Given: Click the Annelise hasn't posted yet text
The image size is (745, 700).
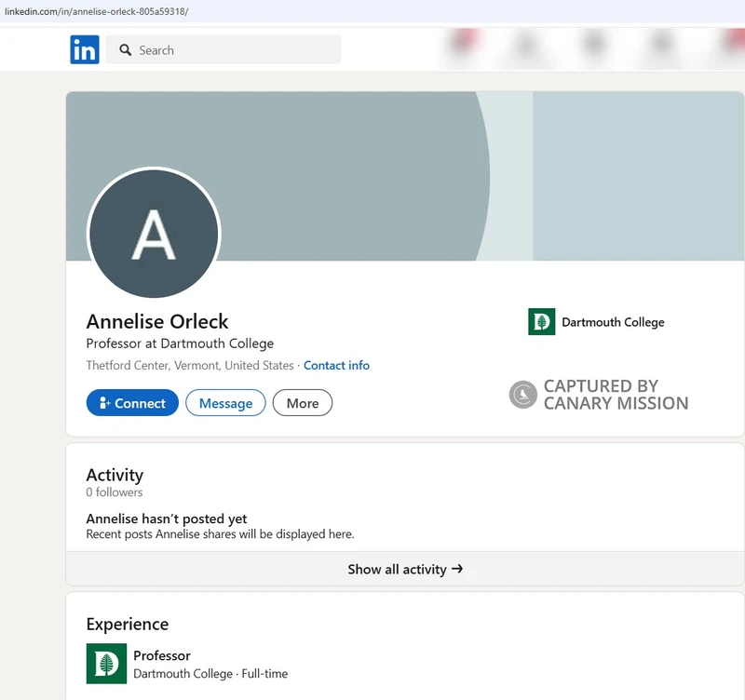Looking at the screenshot, I should point(167,518).
